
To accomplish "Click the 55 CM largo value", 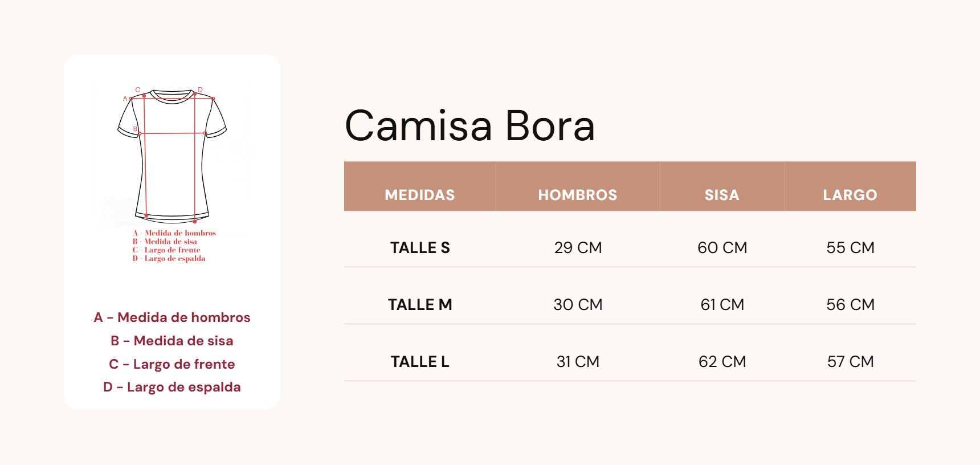I will (x=850, y=247).
